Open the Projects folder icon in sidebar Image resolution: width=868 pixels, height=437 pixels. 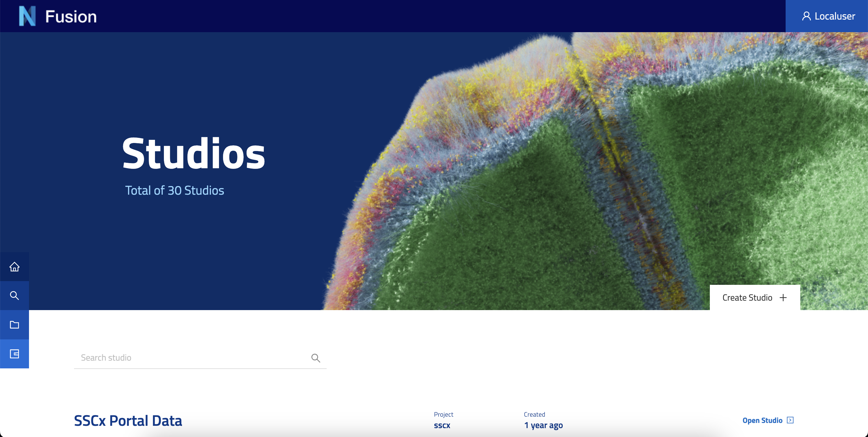click(14, 325)
